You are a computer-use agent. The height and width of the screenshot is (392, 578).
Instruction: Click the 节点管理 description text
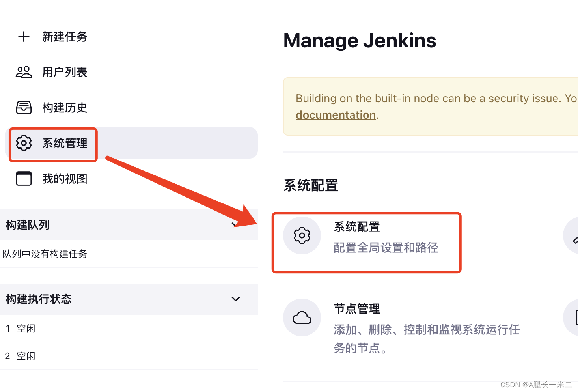coord(427,339)
